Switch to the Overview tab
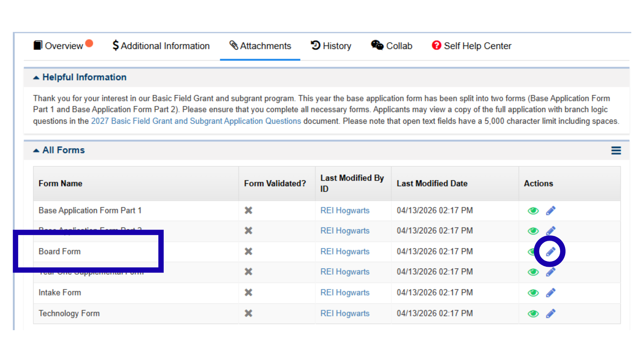 point(63,46)
